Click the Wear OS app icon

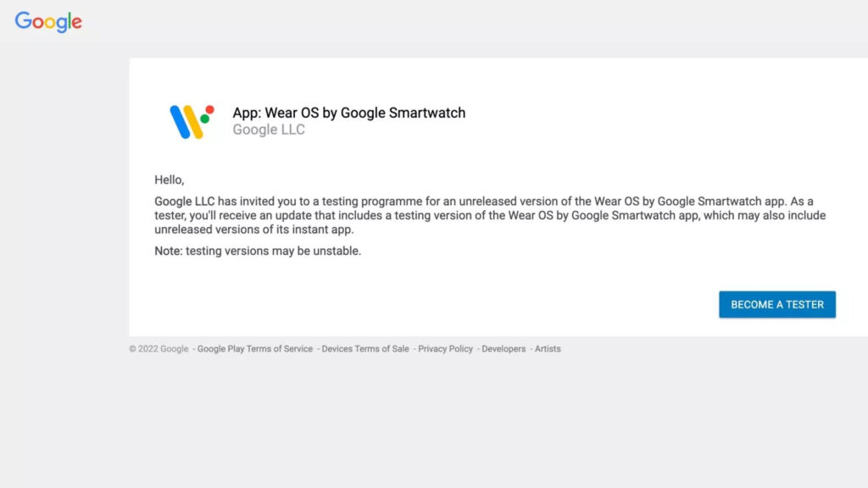[x=192, y=121]
